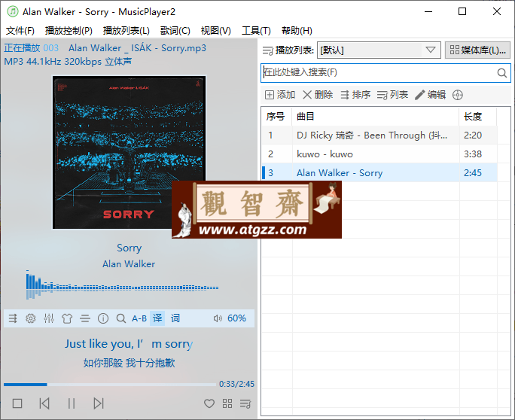This screenshot has width=515, height=420.
Task: Click the audio spectrum visualizer
Action: [122, 285]
